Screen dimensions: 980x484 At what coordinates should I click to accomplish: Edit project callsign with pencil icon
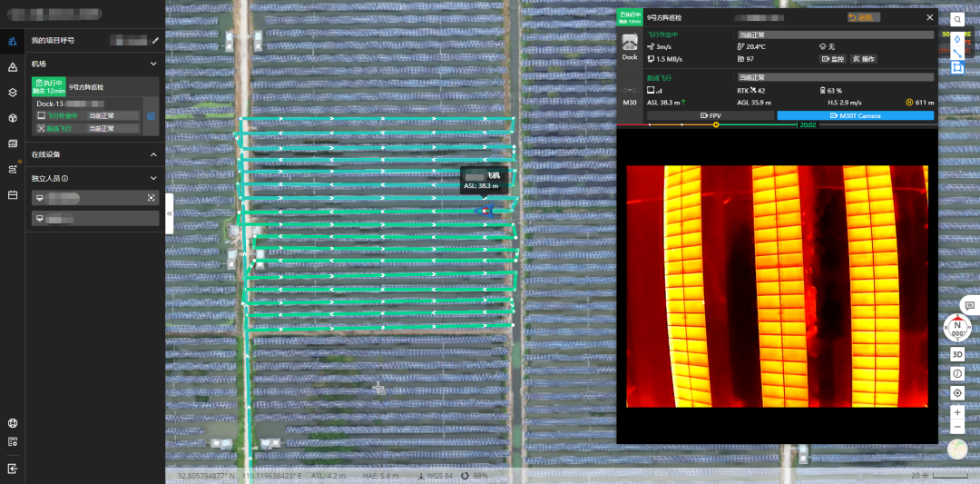(155, 41)
